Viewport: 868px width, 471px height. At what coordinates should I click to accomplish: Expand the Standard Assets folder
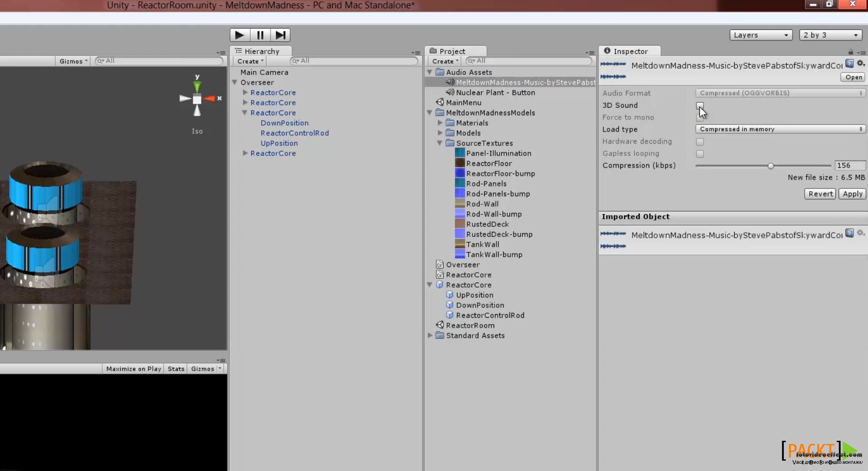[430, 335]
